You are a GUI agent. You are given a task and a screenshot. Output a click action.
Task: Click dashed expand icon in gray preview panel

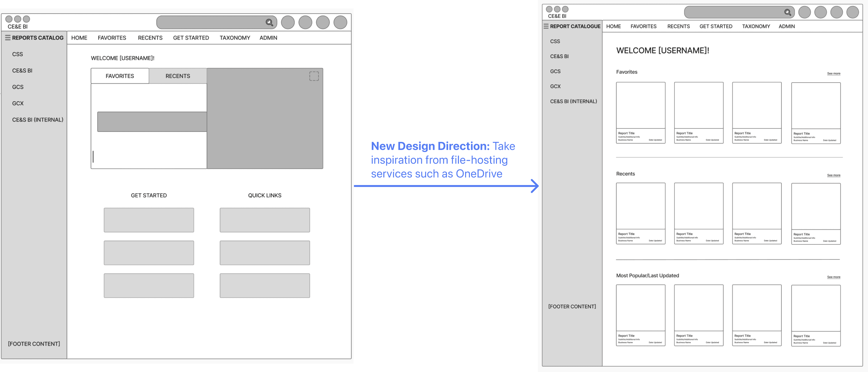click(314, 76)
